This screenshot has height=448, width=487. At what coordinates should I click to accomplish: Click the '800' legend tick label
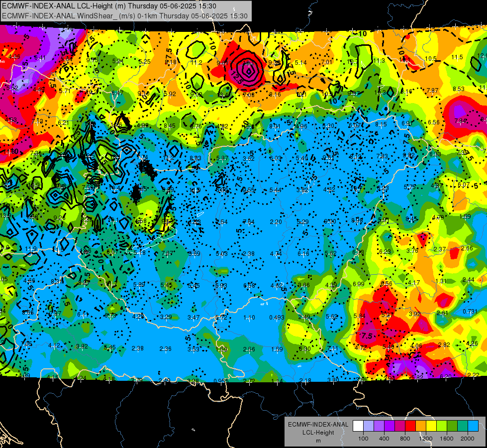[x=405, y=439]
